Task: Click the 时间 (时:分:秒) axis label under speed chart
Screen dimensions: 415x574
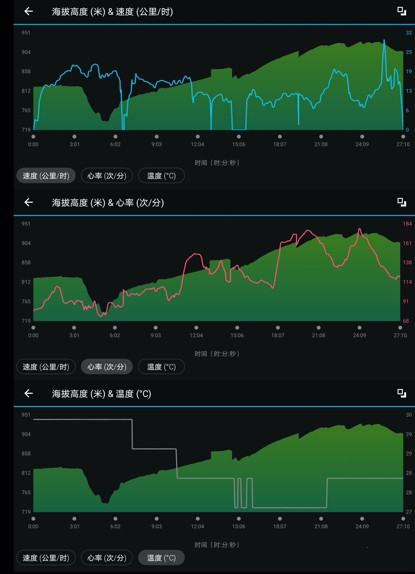Action: pos(217,163)
